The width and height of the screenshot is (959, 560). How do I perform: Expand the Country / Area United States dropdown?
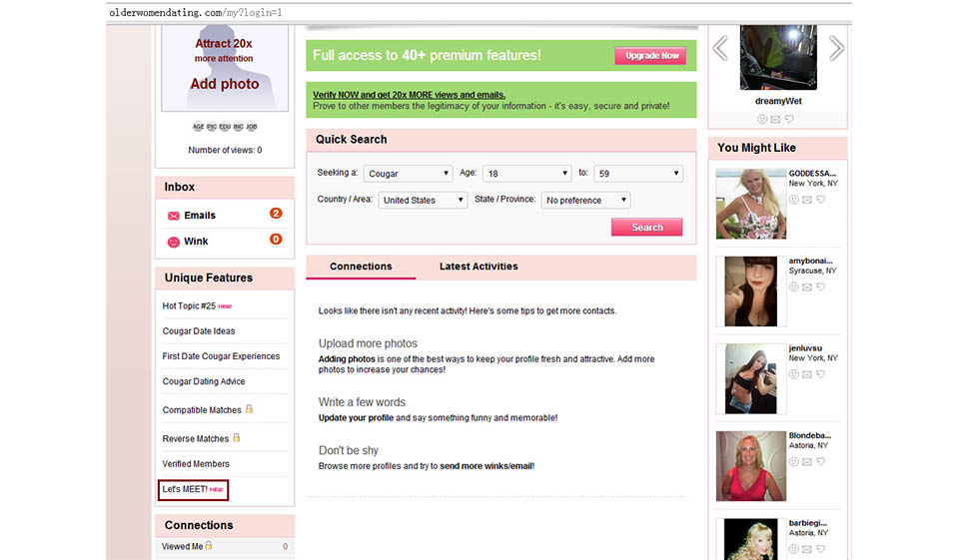pyautogui.click(x=423, y=200)
